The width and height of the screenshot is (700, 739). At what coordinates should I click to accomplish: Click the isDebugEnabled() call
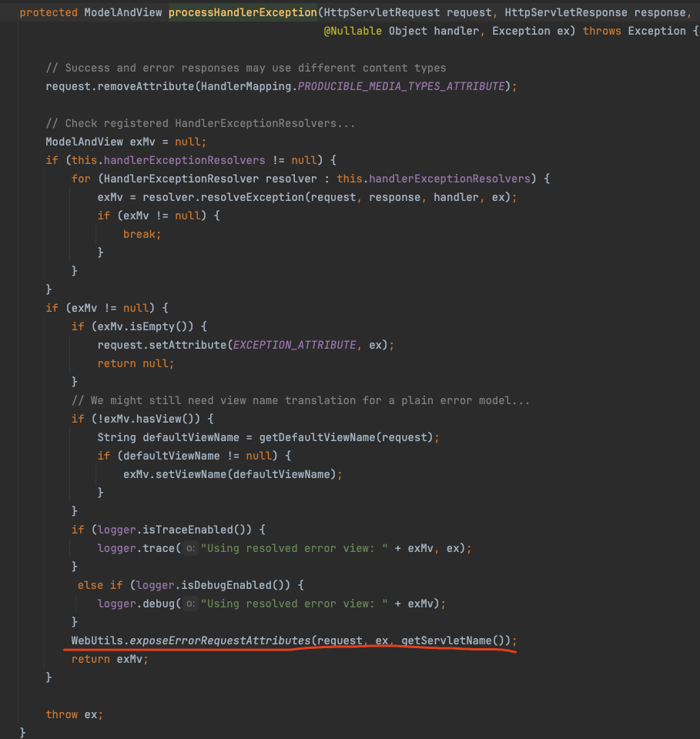coord(236,585)
